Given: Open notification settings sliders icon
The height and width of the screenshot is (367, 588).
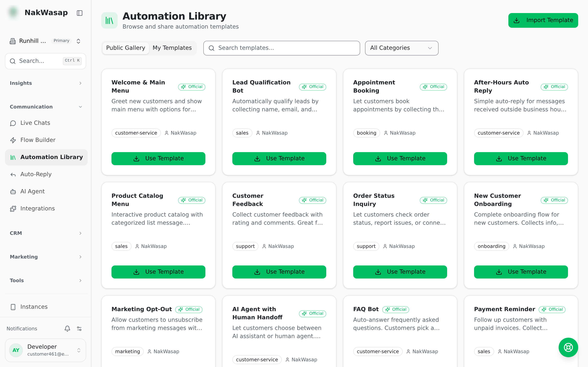Looking at the screenshot, I should [79, 328].
